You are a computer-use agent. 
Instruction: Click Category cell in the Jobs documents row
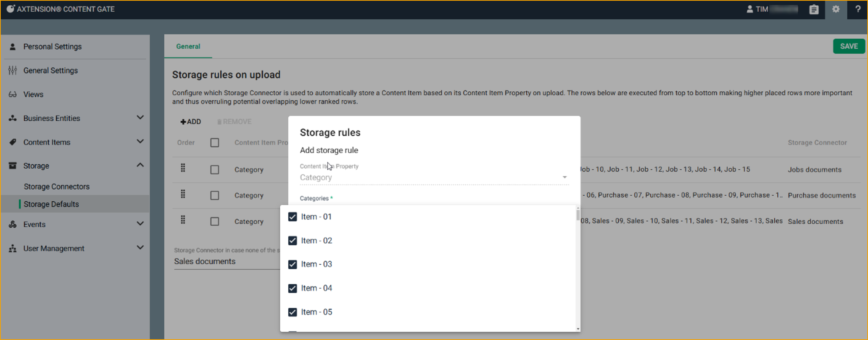pos(249,169)
